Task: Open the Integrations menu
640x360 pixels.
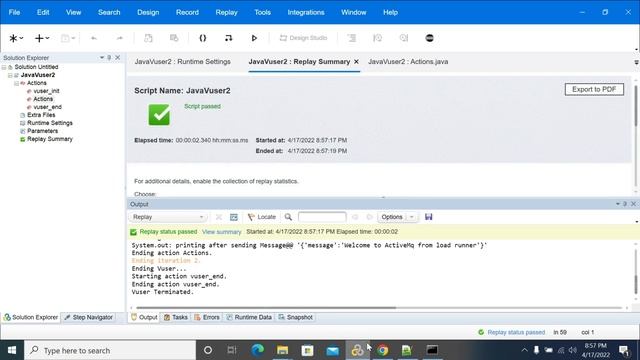Action: click(306, 12)
